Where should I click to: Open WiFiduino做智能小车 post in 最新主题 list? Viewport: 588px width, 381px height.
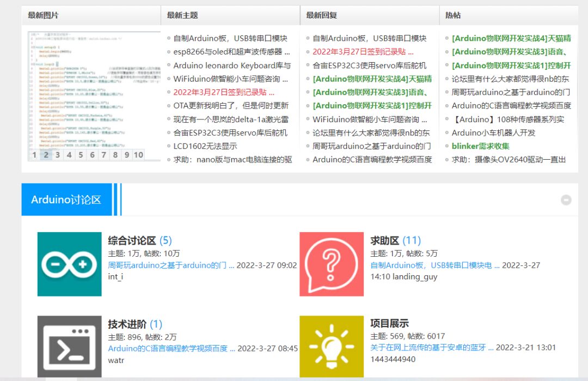tap(231, 79)
